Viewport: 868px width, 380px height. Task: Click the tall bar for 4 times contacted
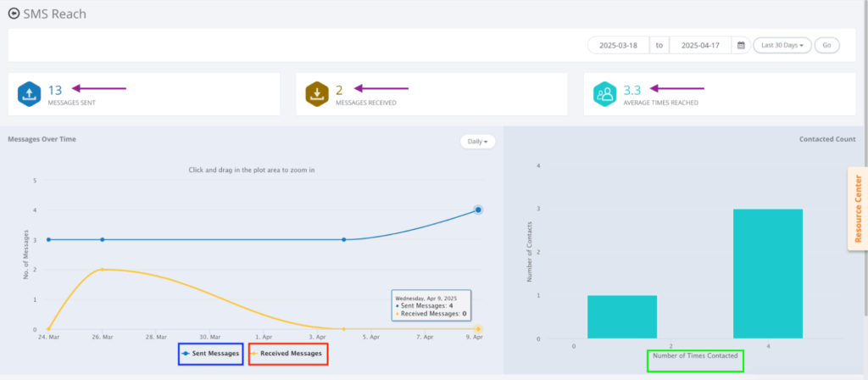tap(768, 274)
